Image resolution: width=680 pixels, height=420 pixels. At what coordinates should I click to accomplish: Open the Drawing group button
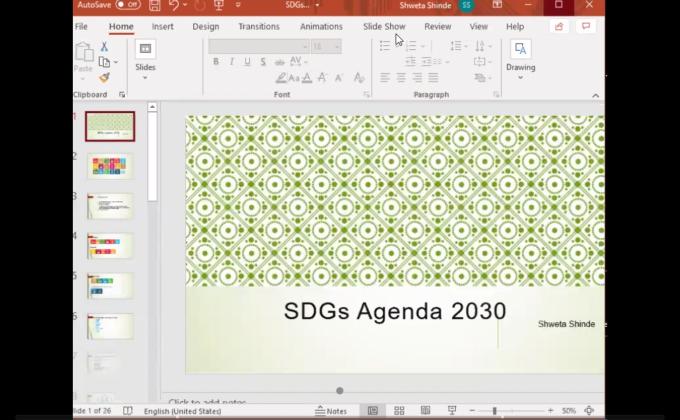pyautogui.click(x=520, y=60)
